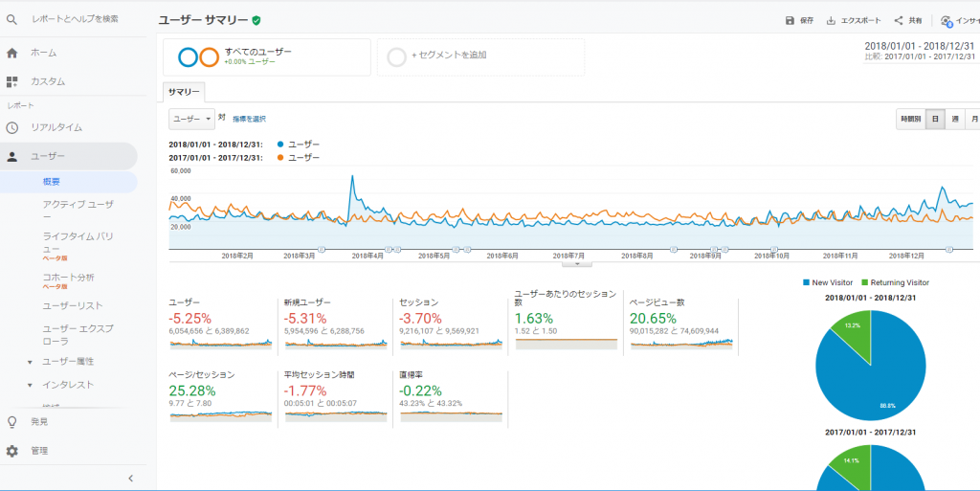
Task: Click the green verified shield icon
Action: [256, 21]
